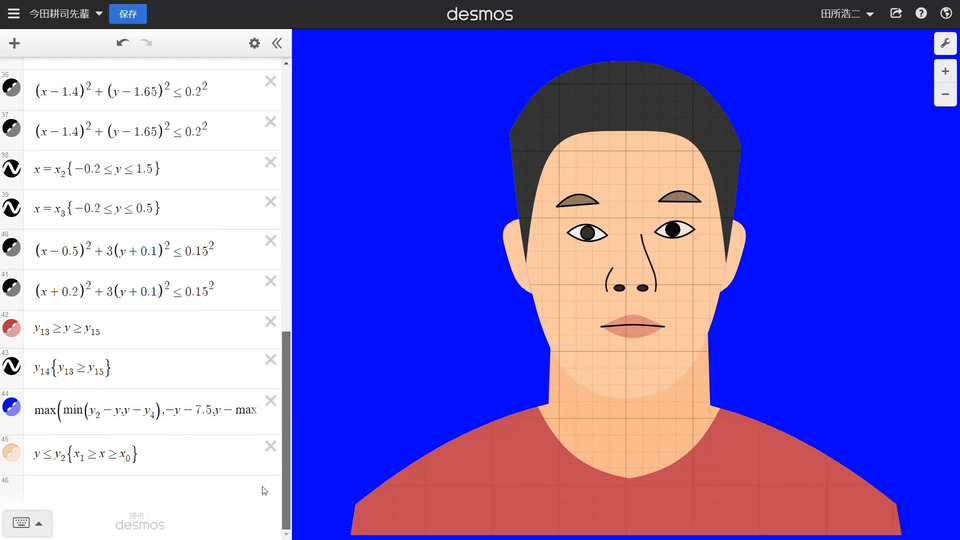Zoom in on the graph

point(944,72)
